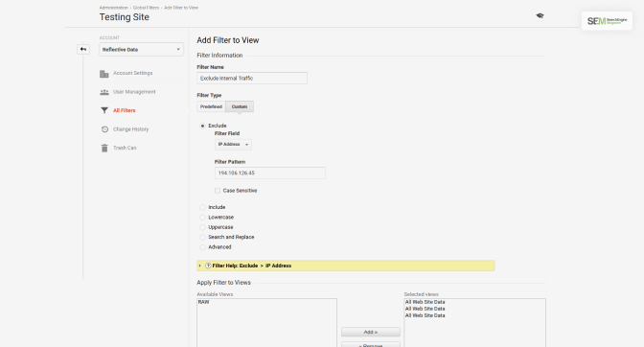Screen dimensions: 644x347
Task: Select the Search and Replace radio button
Action: pos(202,237)
